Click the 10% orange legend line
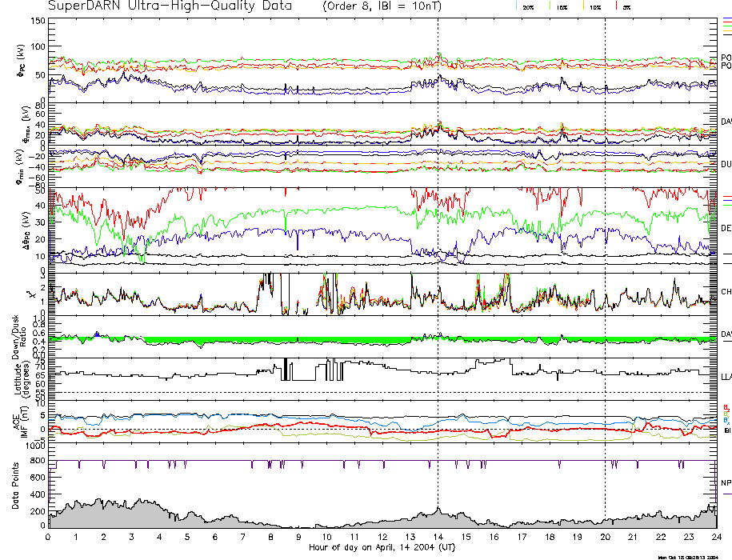This screenshot has height=560, width=732. coord(583,6)
